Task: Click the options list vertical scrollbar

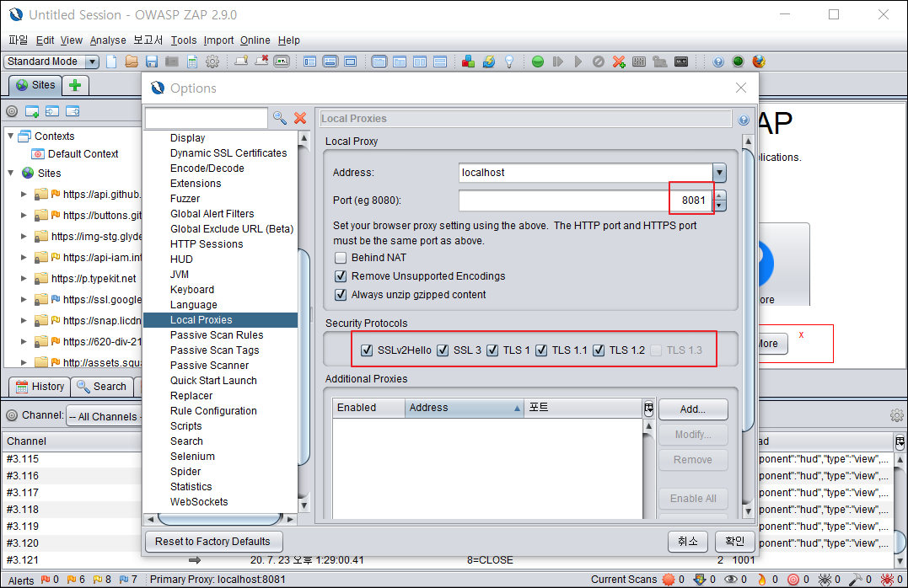Action: coord(304,356)
